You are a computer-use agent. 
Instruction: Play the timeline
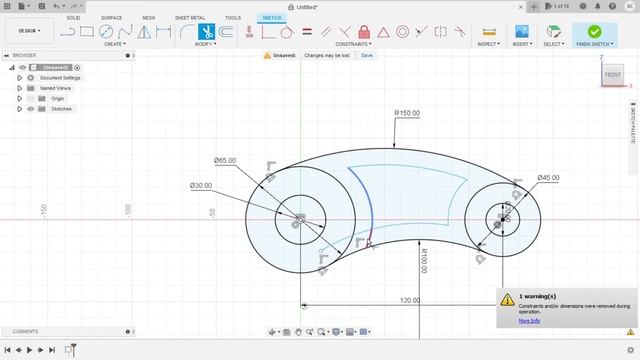tap(29, 350)
